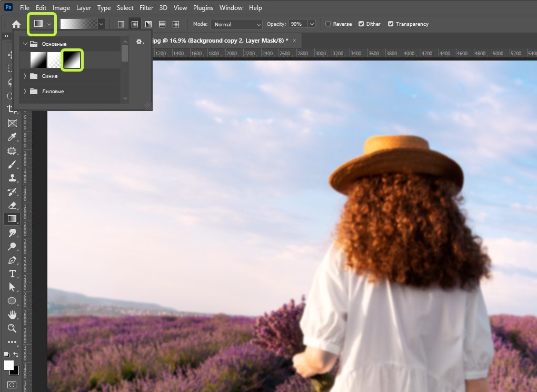Open the Edit menu

(41, 7)
